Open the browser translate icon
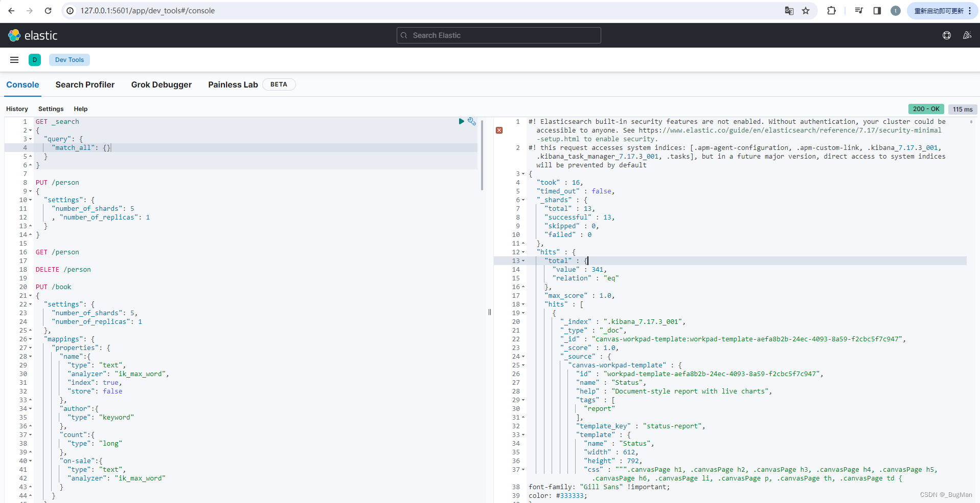This screenshot has width=980, height=503. (789, 11)
